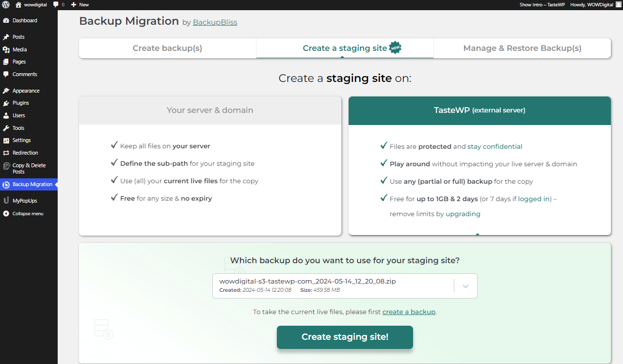Screen dimensions: 623x364
Task: Switch to the Create backup(s) tab
Action: click(x=167, y=48)
